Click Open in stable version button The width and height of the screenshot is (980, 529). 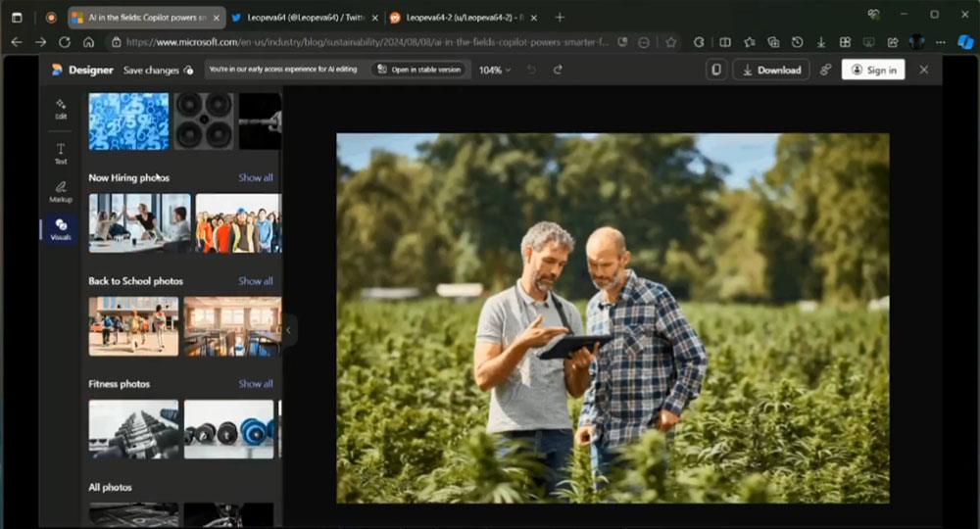[419, 70]
